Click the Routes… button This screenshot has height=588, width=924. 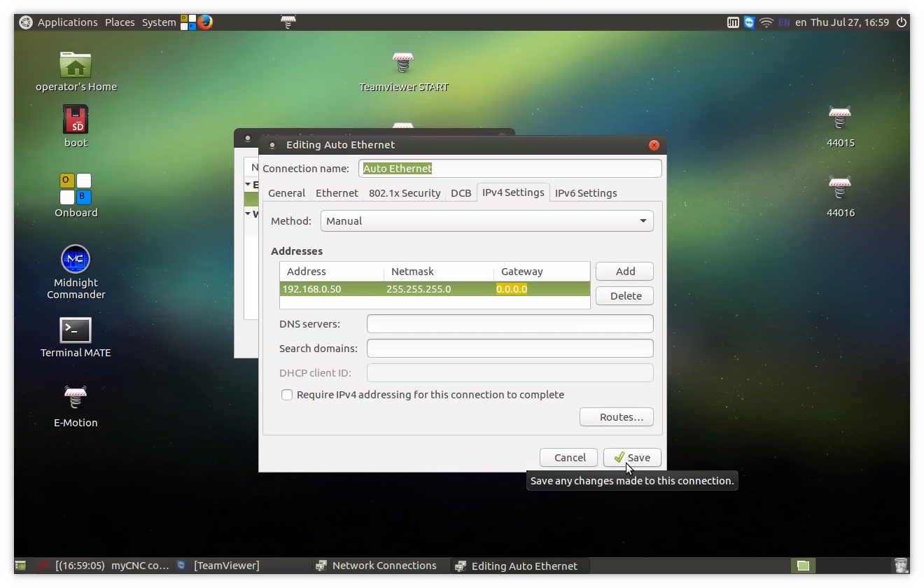(616, 417)
